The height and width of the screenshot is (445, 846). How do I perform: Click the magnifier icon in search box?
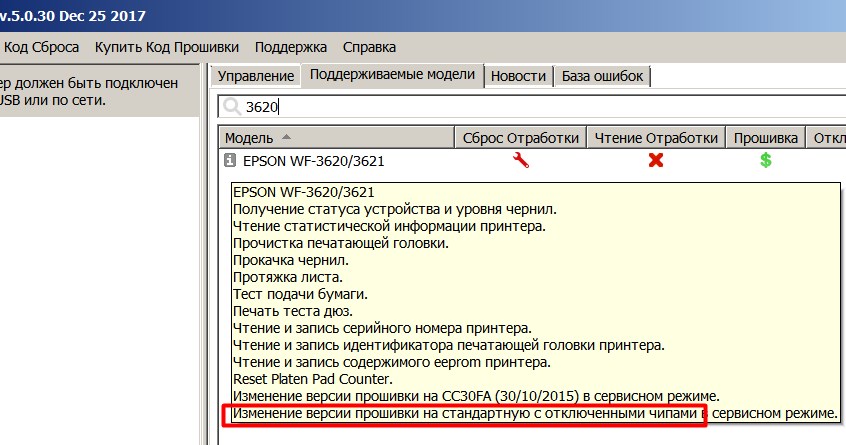click(x=232, y=106)
